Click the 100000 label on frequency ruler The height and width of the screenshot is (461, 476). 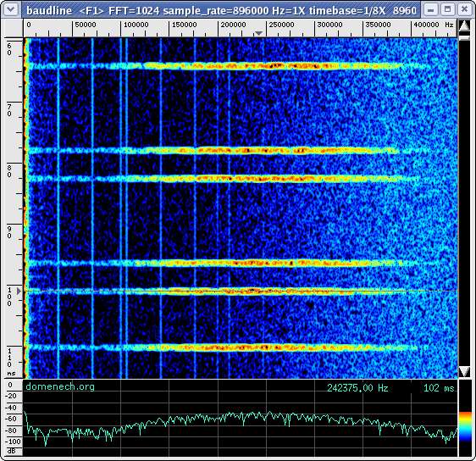[x=136, y=25]
